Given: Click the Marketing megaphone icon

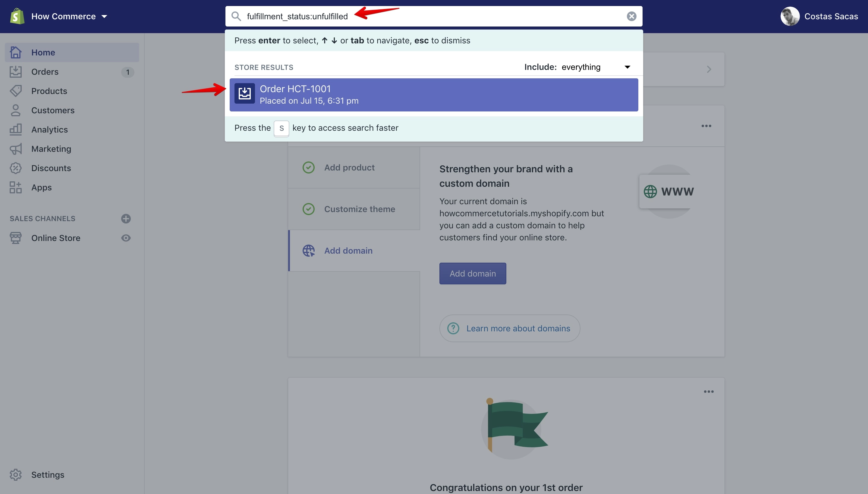Looking at the screenshot, I should coord(16,149).
